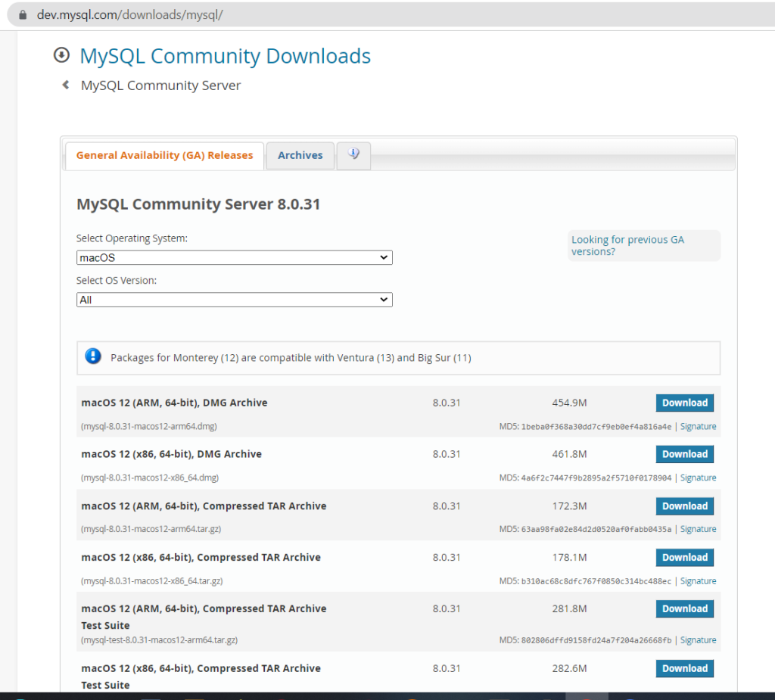Download the ARM Compressed TAR Archive (172.3M)
Screen dimensions: 775x700
click(x=684, y=506)
